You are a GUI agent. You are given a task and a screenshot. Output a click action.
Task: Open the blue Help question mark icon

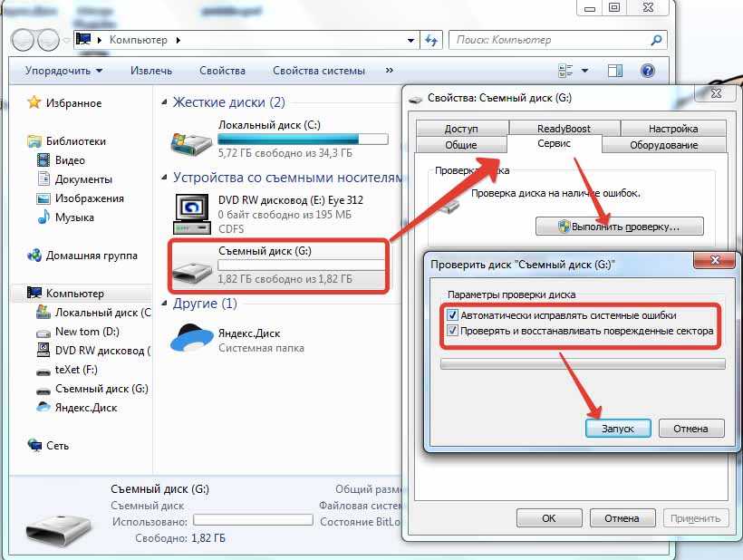648,71
